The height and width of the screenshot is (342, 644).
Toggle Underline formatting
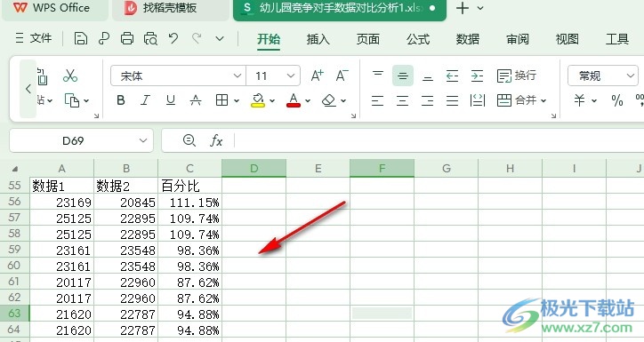point(171,100)
